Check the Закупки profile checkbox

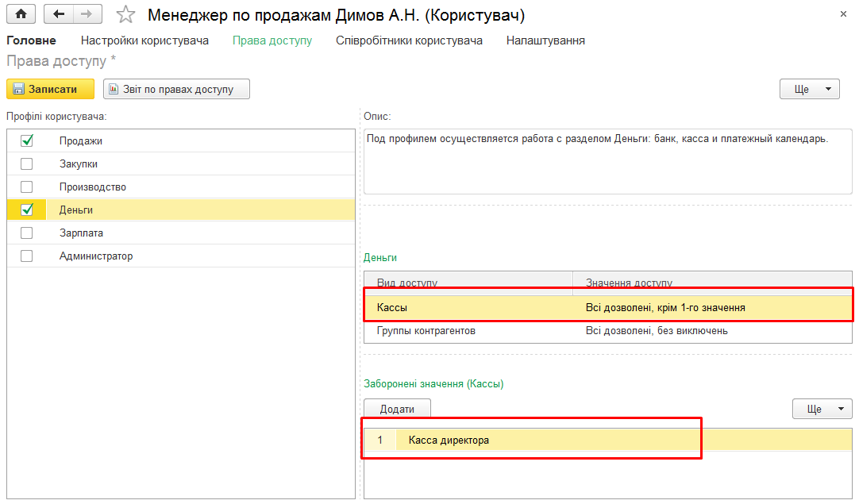click(27, 164)
